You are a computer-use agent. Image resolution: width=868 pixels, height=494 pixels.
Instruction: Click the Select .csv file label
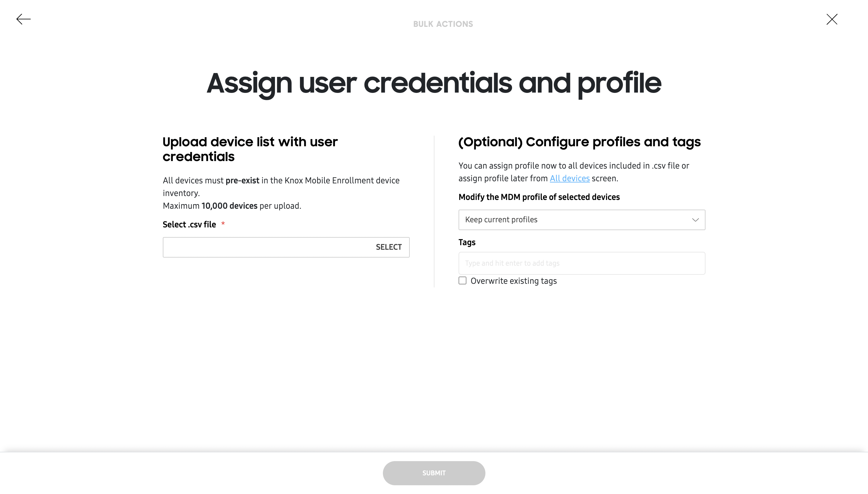[x=189, y=225]
